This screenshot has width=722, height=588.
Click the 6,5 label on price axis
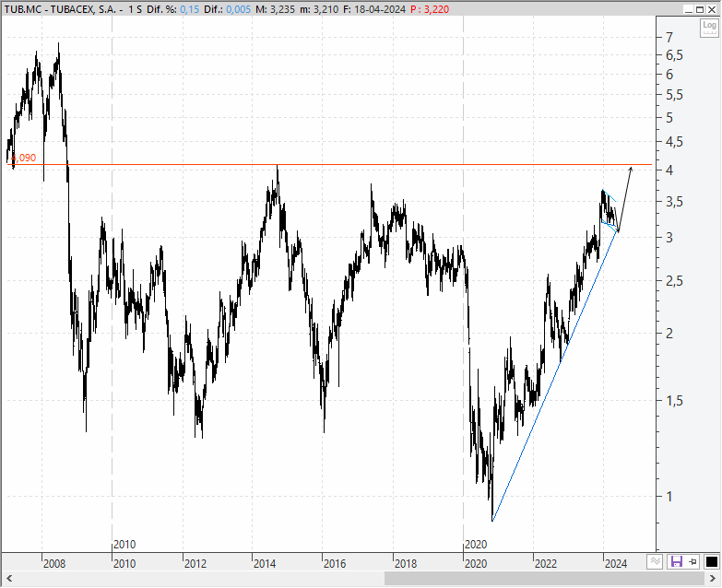coord(674,55)
